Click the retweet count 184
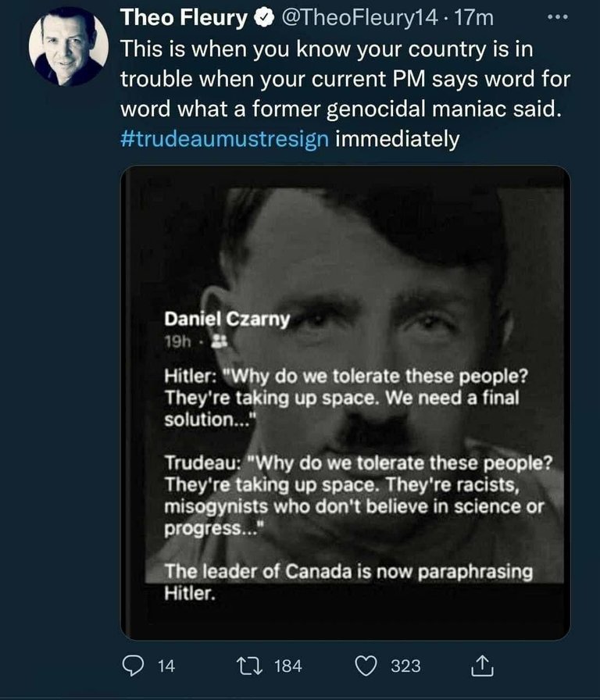The width and height of the screenshot is (600, 700). (288, 666)
